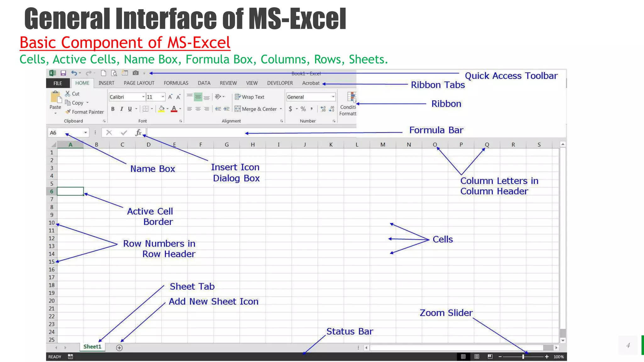Toggle Italic formatting
The width and height of the screenshot is (644, 362).
coord(121,109)
